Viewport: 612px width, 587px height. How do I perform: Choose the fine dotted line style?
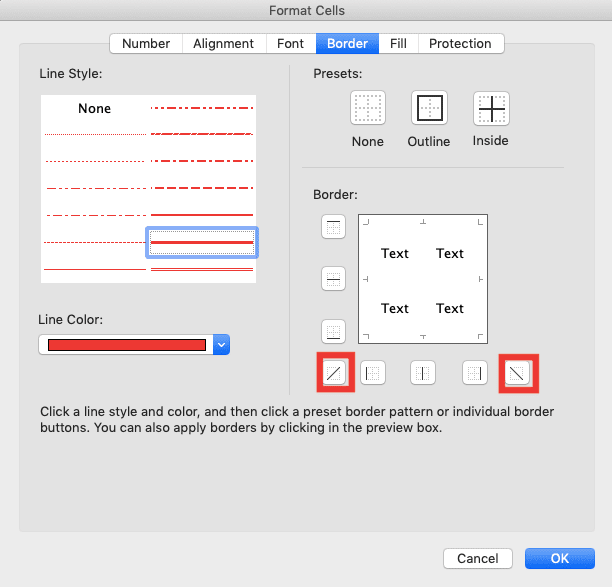[x=95, y=134]
